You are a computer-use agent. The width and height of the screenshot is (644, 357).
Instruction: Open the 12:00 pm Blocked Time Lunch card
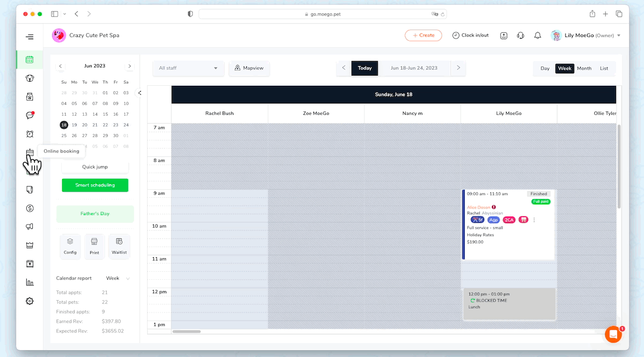pyautogui.click(x=509, y=304)
